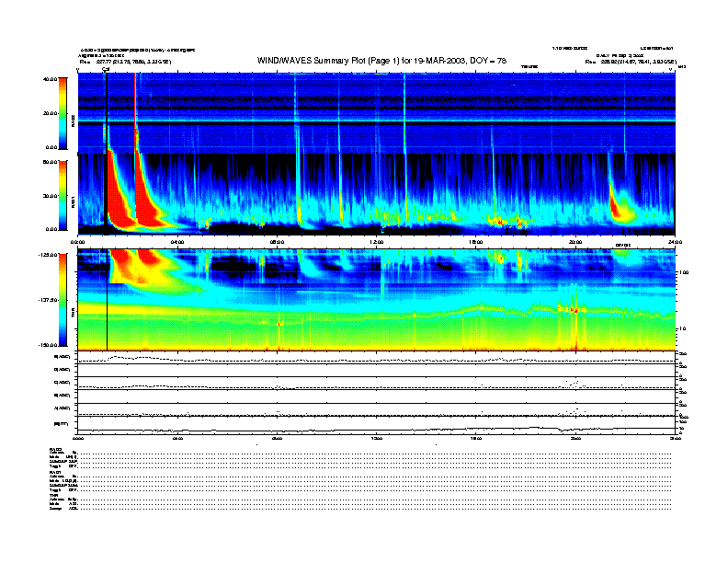Screen dimensions: 728x563
Task: Click the 08:00 tick label under RAD1 spectrogram
Action: coord(278,242)
